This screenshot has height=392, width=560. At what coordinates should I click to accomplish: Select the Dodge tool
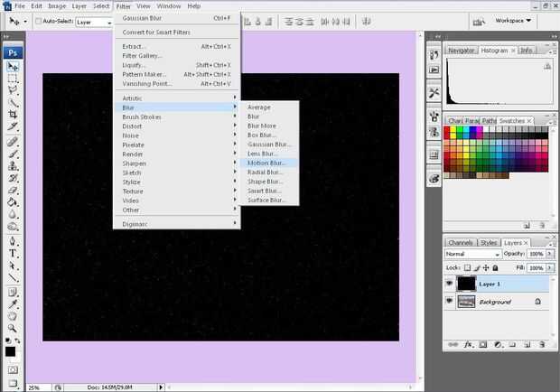13,227
